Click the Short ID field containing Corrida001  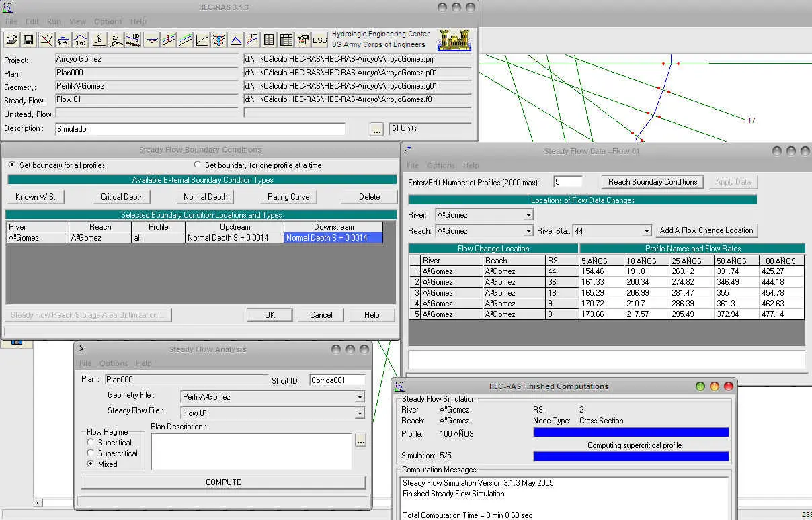[x=337, y=380]
